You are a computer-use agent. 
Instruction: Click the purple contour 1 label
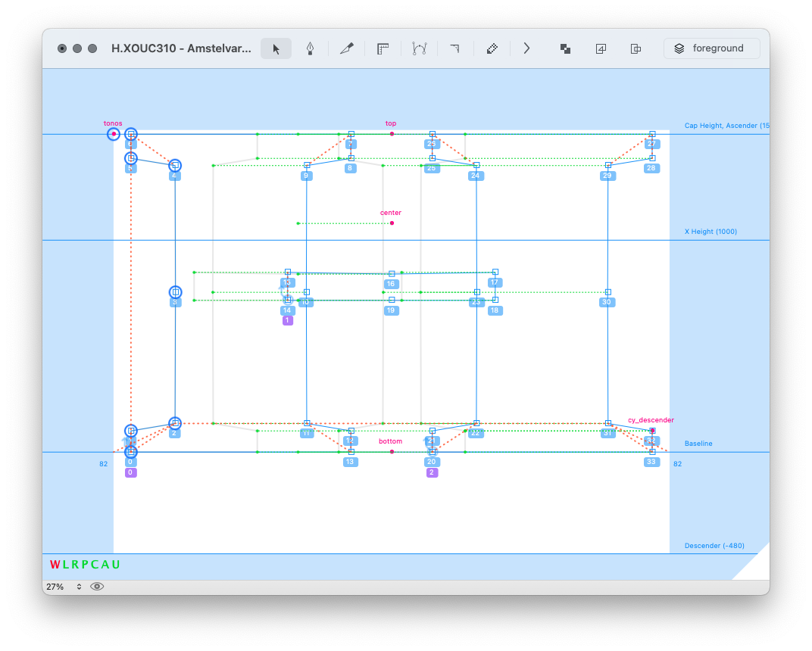tap(287, 320)
